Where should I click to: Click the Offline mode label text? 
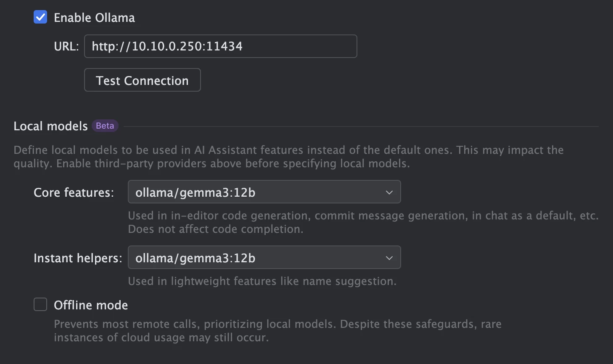[x=91, y=305]
